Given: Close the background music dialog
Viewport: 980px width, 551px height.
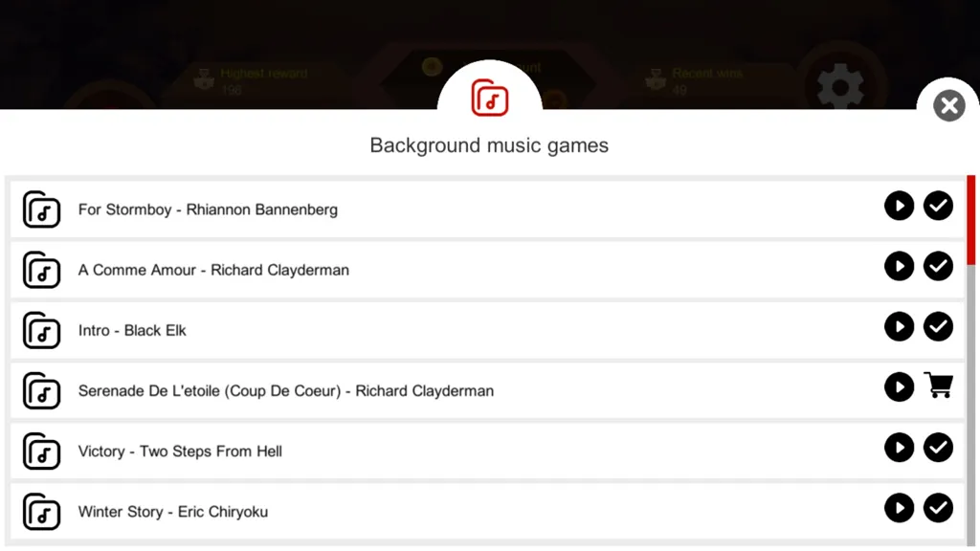Looking at the screenshot, I should pyautogui.click(x=948, y=105).
